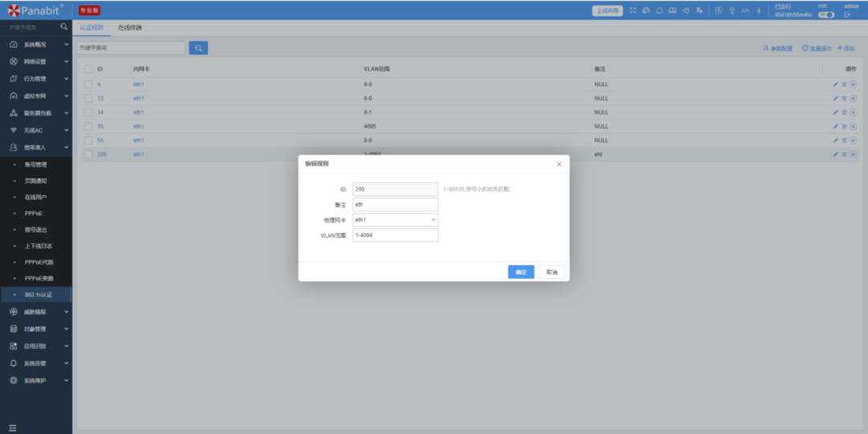Click rule ID link 35 in table
This screenshot has width=868, height=434.
[100, 126]
